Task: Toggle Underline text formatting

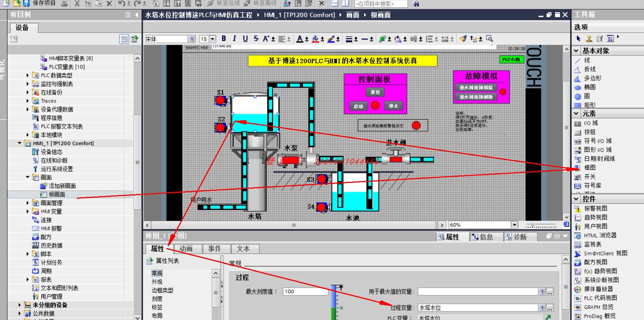Action: [x=245, y=39]
